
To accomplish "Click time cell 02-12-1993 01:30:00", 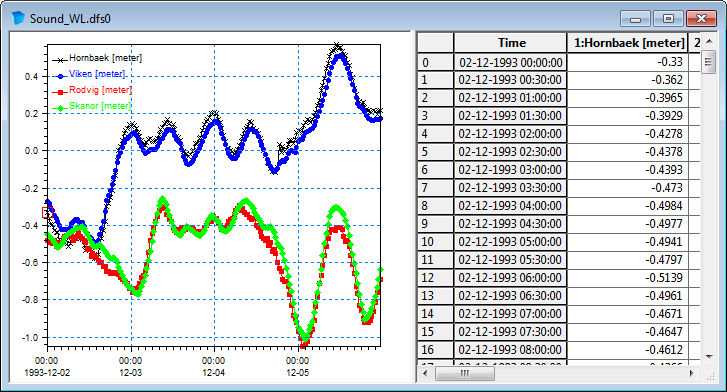I will click(510, 116).
